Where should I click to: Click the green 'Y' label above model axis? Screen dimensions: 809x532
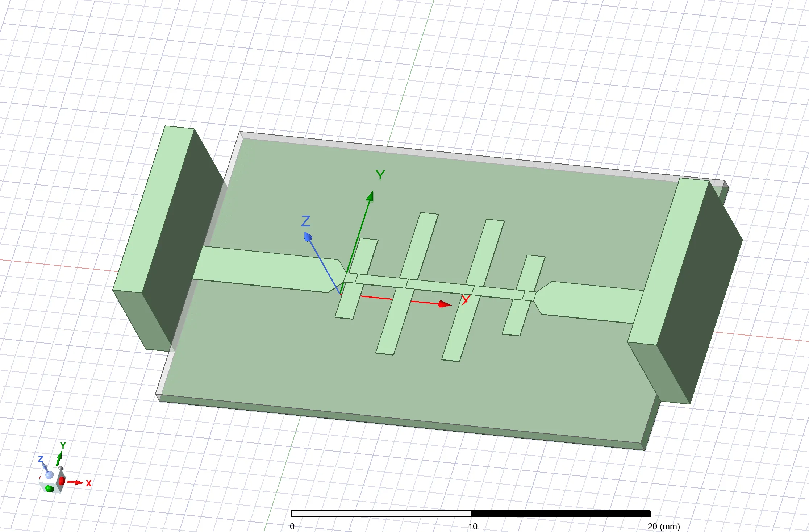coord(380,175)
